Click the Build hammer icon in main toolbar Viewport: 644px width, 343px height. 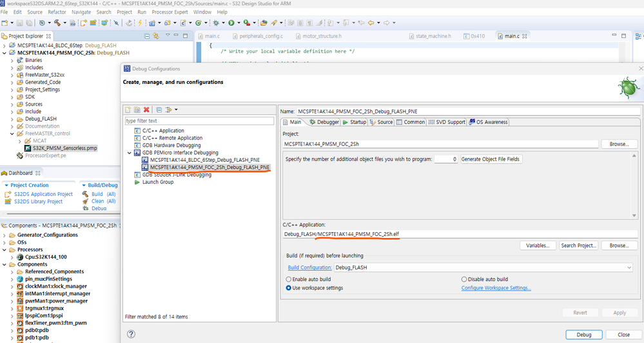point(57,23)
